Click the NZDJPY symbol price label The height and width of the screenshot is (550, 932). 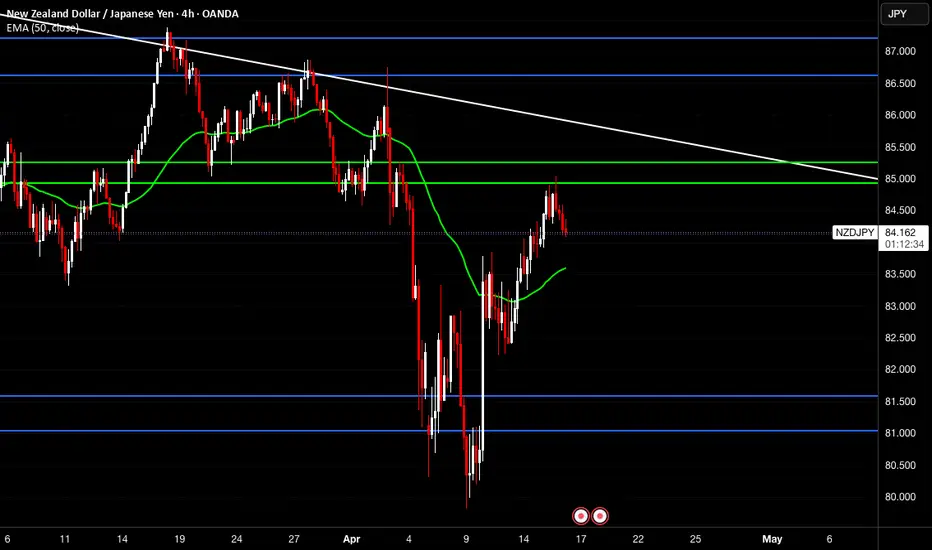tap(855, 232)
